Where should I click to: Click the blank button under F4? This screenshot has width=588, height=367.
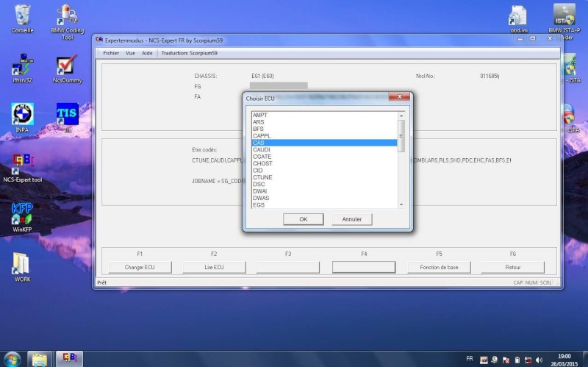[x=364, y=267]
